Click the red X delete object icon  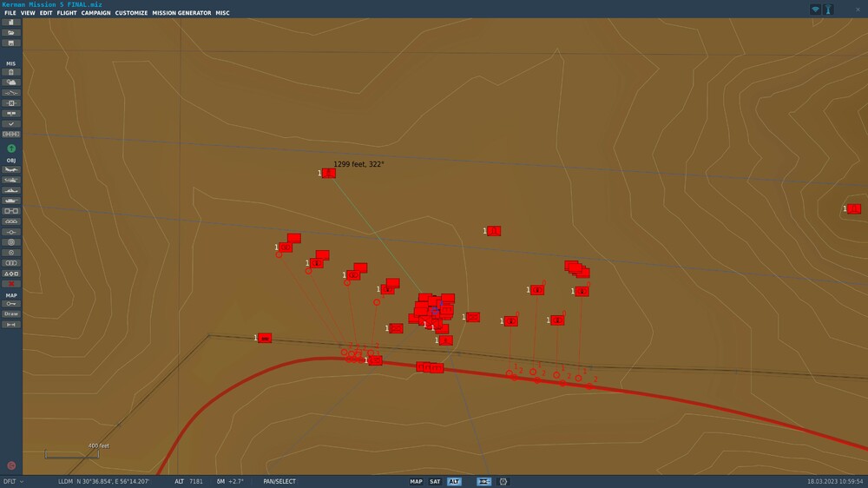coord(11,284)
